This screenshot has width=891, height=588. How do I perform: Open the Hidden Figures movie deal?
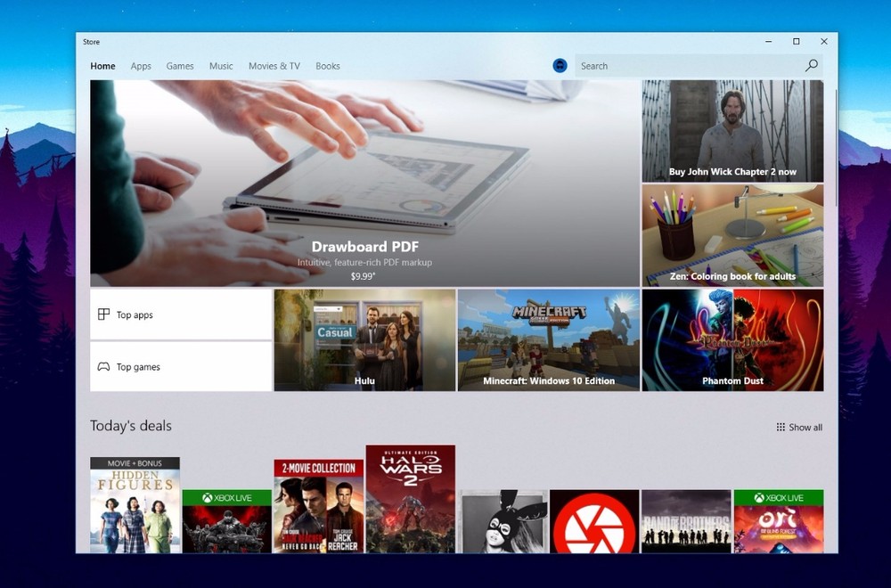tap(135, 505)
